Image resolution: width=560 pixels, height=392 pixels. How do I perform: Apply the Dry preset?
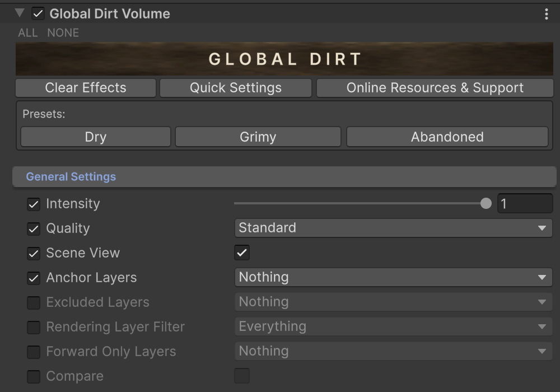(96, 137)
